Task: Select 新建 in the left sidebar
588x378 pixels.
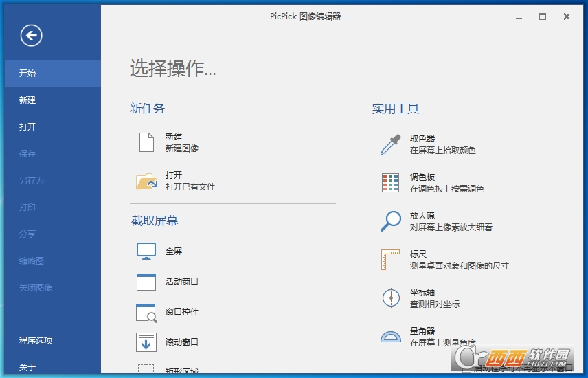Action: [53, 100]
